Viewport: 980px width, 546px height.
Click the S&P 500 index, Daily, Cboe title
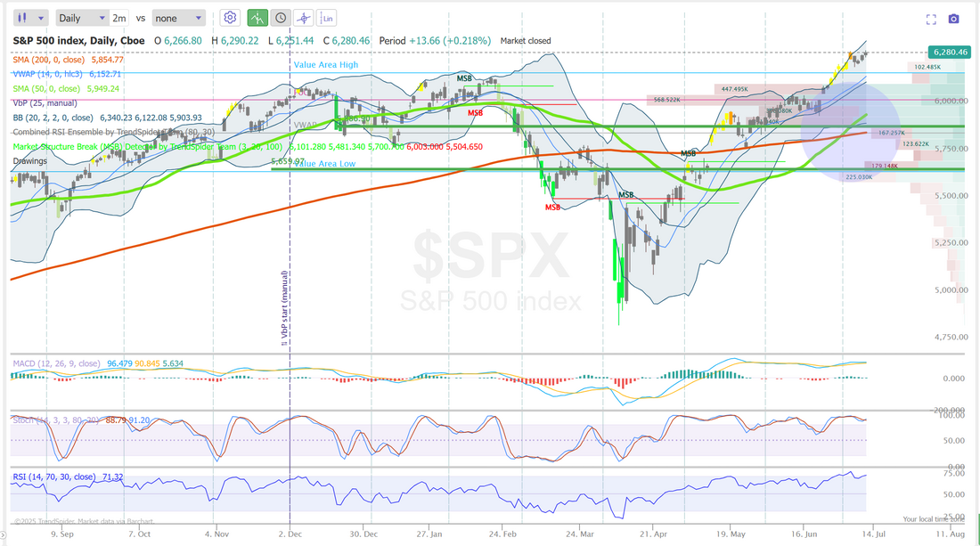78,41
